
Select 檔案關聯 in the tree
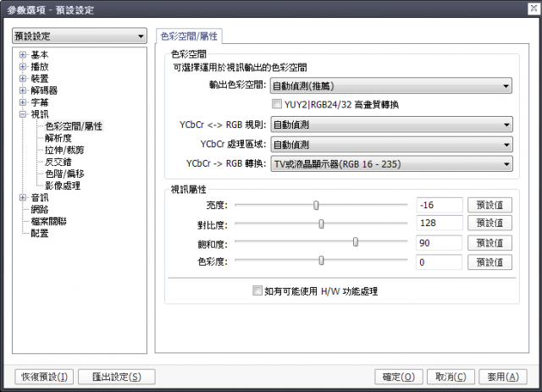pos(49,221)
